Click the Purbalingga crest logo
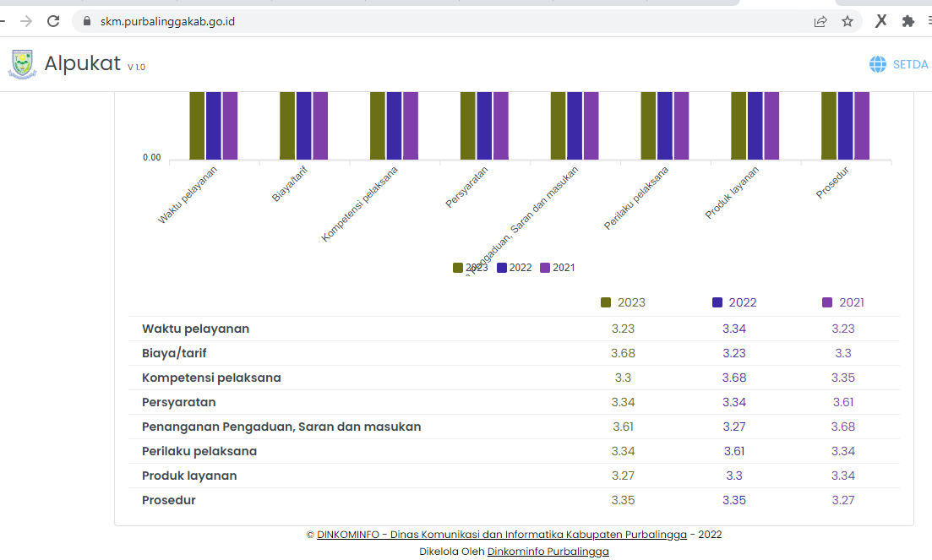 [x=23, y=64]
